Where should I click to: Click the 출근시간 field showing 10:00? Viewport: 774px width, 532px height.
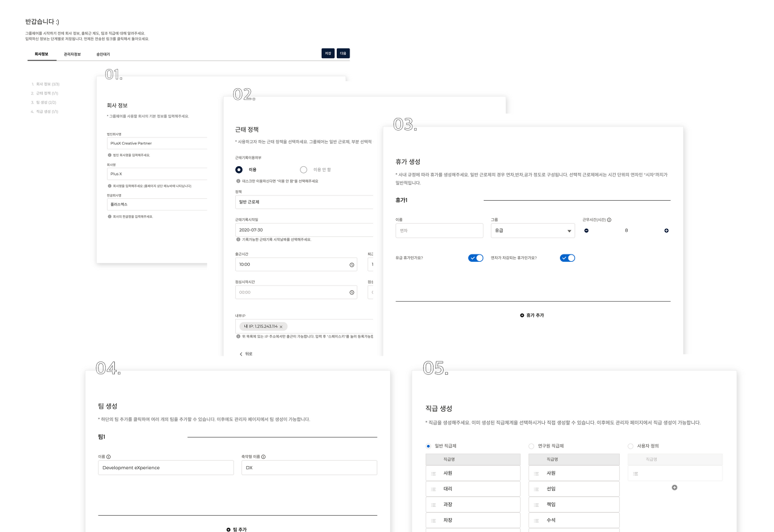296,264
